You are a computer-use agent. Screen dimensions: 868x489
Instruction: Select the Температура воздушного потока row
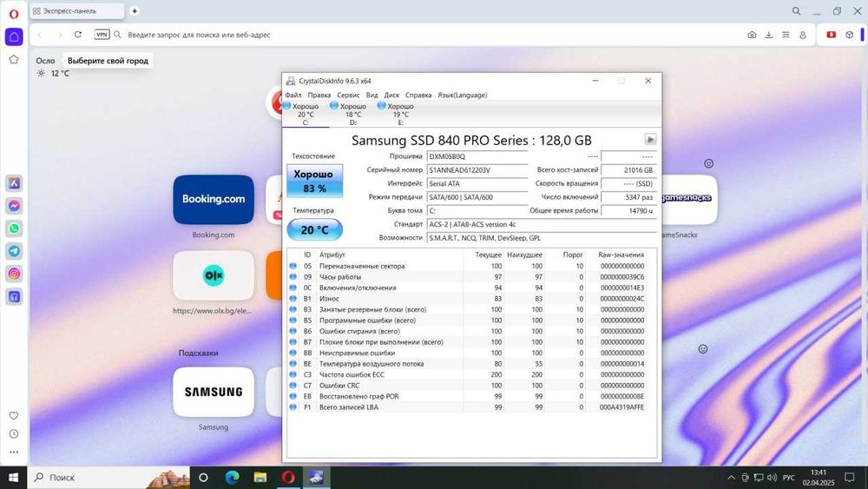[468, 364]
